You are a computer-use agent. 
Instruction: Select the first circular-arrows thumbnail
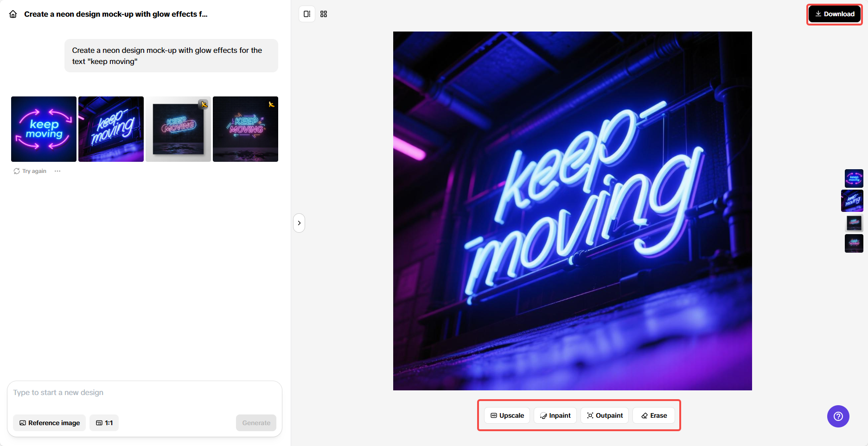click(x=43, y=129)
